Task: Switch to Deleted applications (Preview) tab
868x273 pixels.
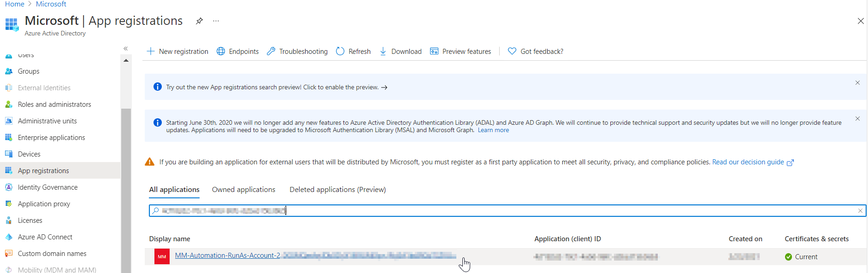Action: click(337, 190)
